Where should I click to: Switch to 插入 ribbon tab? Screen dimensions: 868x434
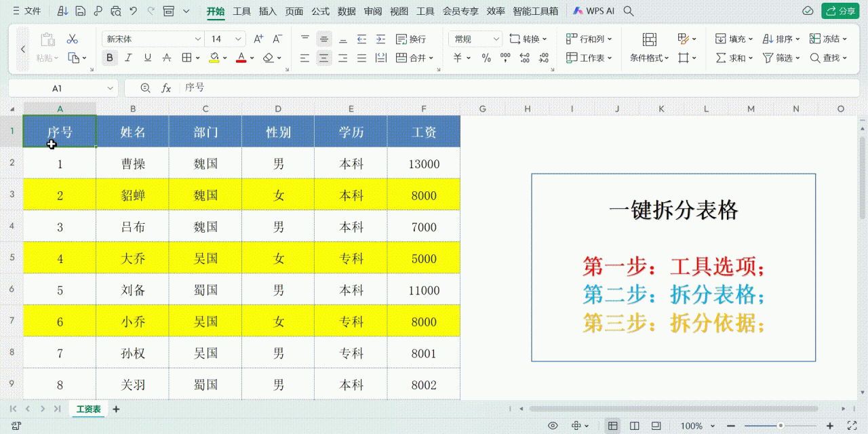coord(268,11)
